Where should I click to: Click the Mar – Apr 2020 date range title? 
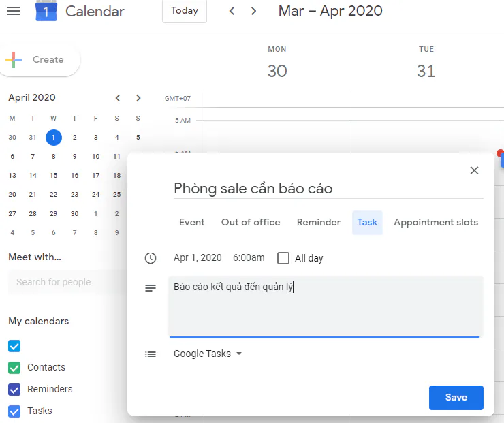pyautogui.click(x=330, y=11)
